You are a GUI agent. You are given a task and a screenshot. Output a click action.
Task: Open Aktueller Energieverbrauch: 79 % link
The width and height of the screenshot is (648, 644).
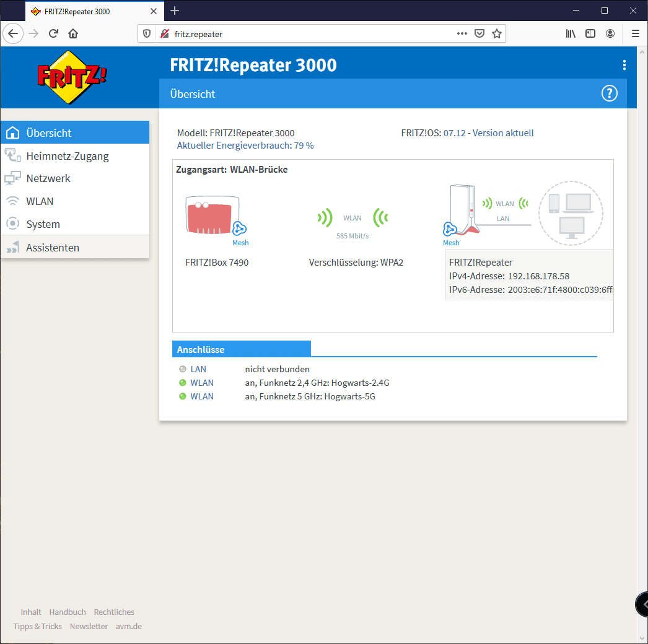[x=245, y=146]
